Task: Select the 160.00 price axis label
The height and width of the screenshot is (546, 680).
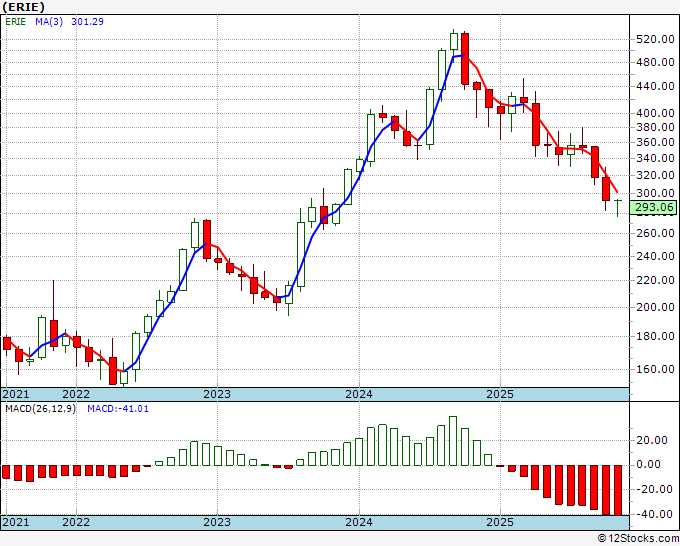Action: (x=655, y=369)
